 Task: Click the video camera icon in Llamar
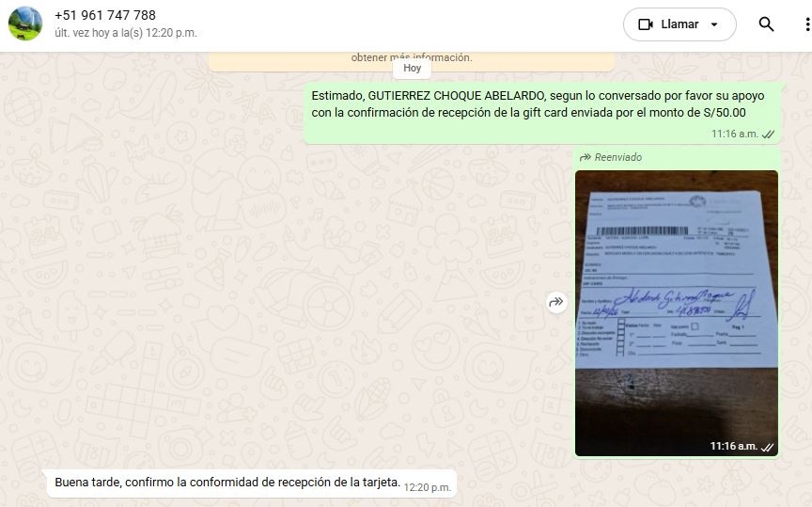646,24
